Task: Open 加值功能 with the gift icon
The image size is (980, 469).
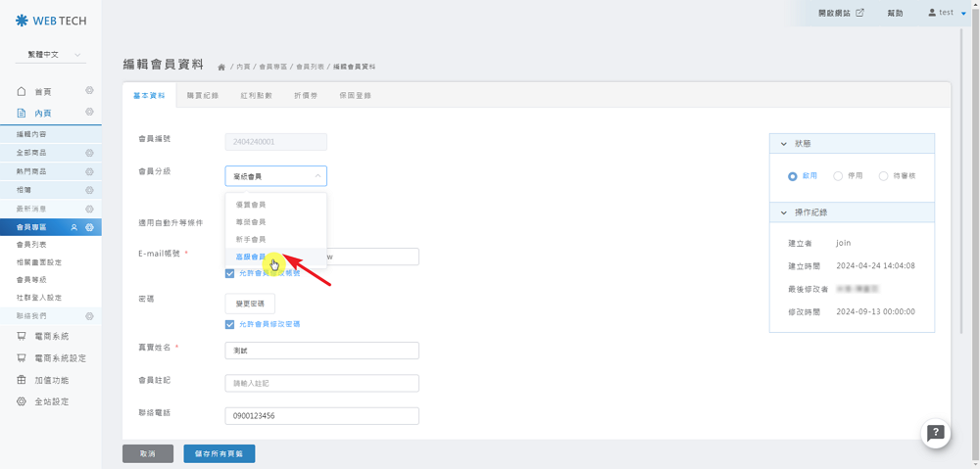Action: click(22, 380)
